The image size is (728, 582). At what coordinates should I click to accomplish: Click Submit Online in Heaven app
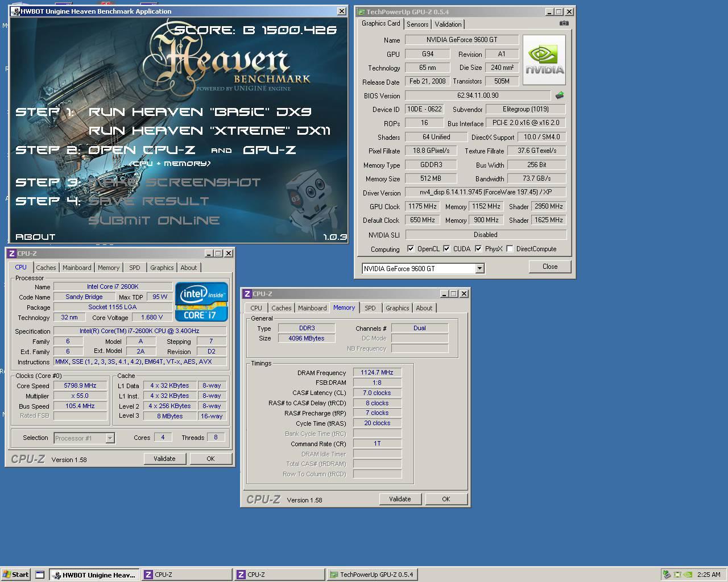pyautogui.click(x=154, y=221)
